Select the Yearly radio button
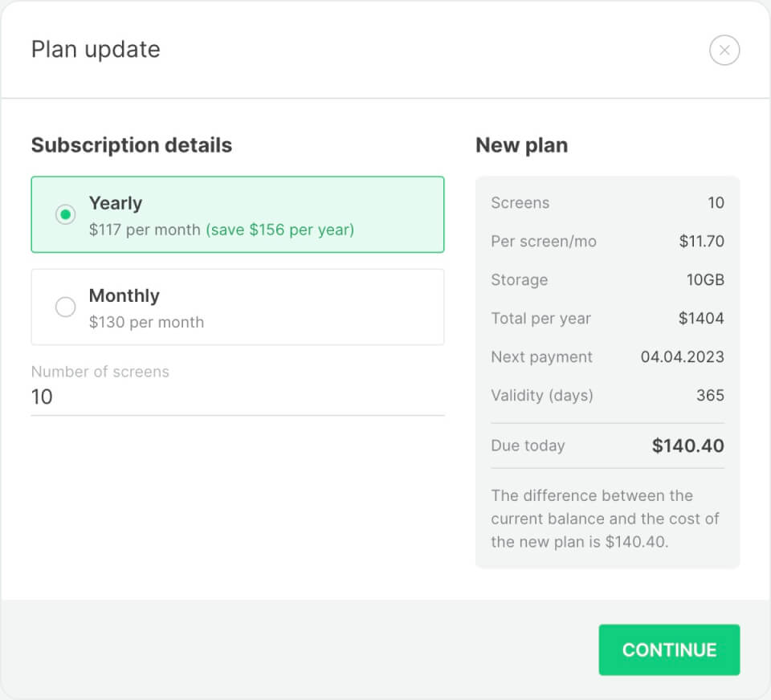 click(x=66, y=215)
